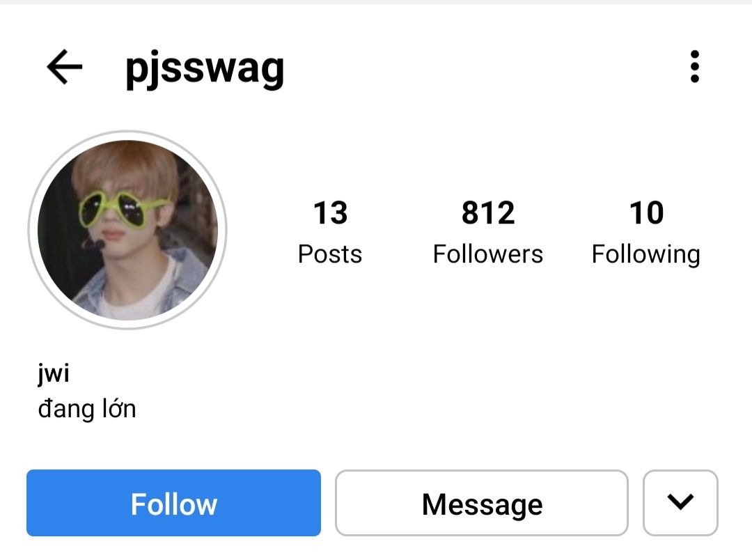This screenshot has width=752, height=560.
Task: Click the word Follow on blue button
Action: tap(173, 504)
